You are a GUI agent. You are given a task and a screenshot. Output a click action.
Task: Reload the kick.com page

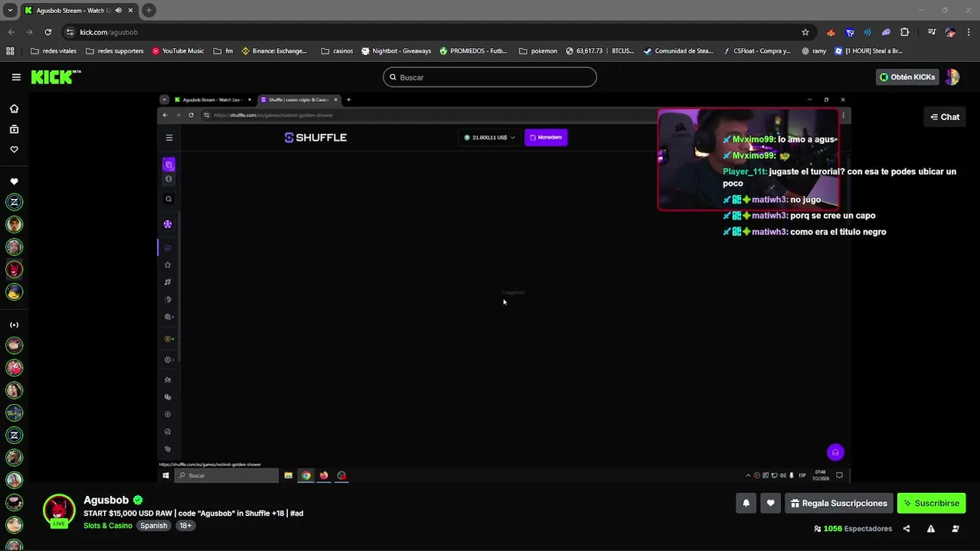[x=47, y=32]
